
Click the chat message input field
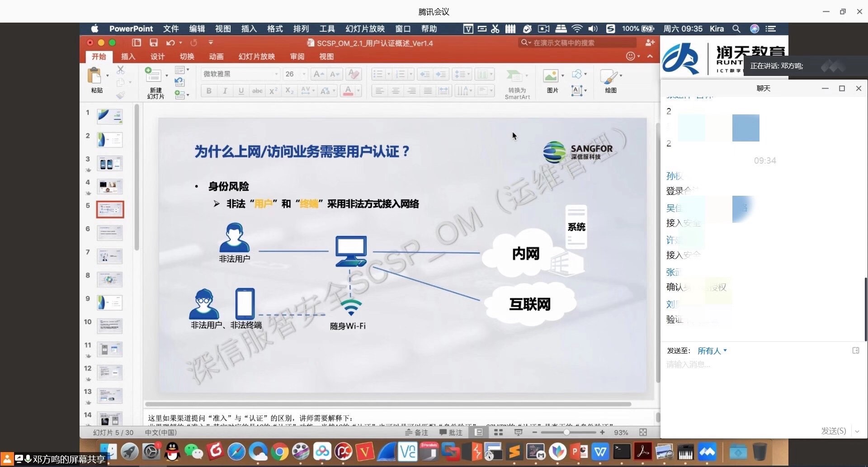tap(763, 391)
